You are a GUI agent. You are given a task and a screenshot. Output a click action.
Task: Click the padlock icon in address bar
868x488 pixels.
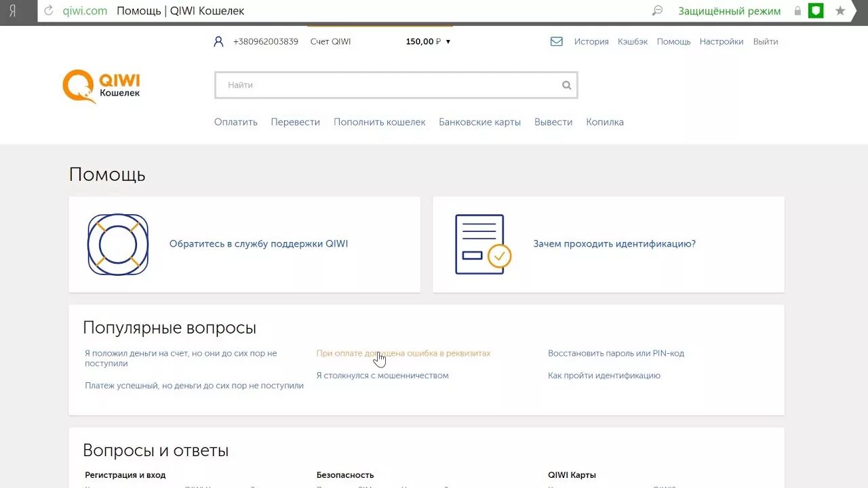[x=797, y=11]
